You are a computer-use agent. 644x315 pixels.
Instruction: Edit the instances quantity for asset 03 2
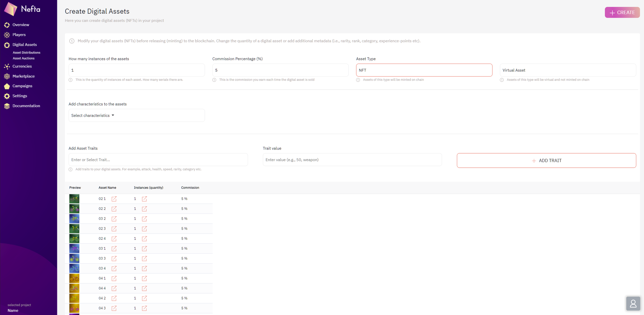[144, 219]
